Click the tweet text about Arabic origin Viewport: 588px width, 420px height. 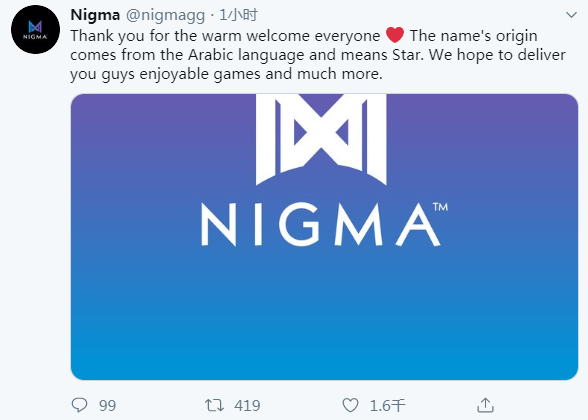(x=318, y=55)
